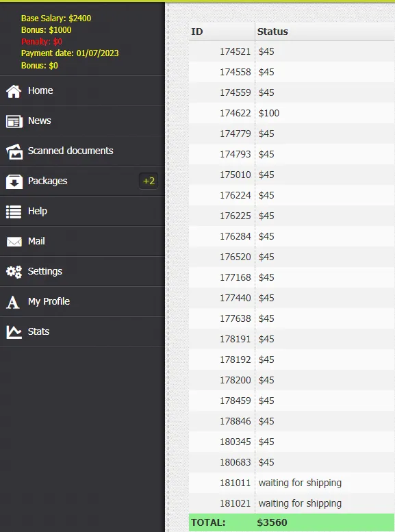Select the row with ID 174622
Viewport: 395px width, 532px height.
(x=292, y=113)
